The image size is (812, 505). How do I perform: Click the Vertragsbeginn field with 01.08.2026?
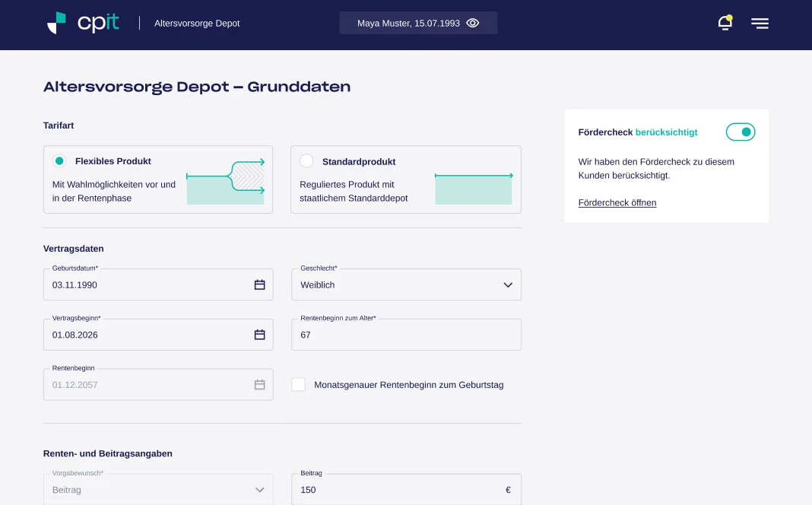coord(158,335)
